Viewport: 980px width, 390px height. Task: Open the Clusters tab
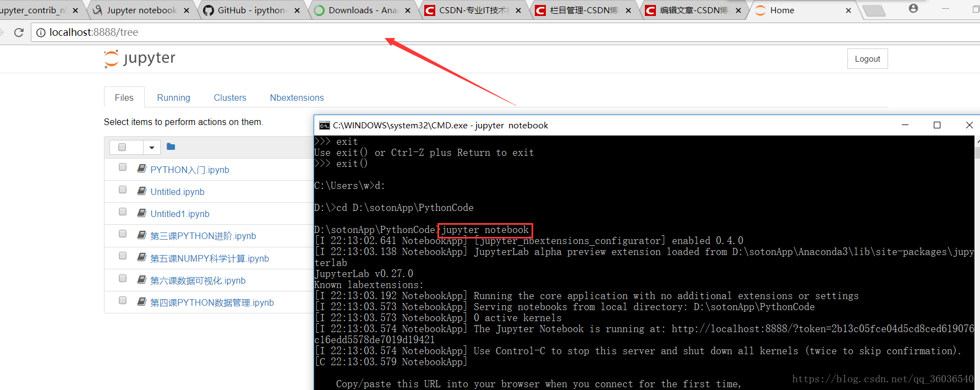230,97
